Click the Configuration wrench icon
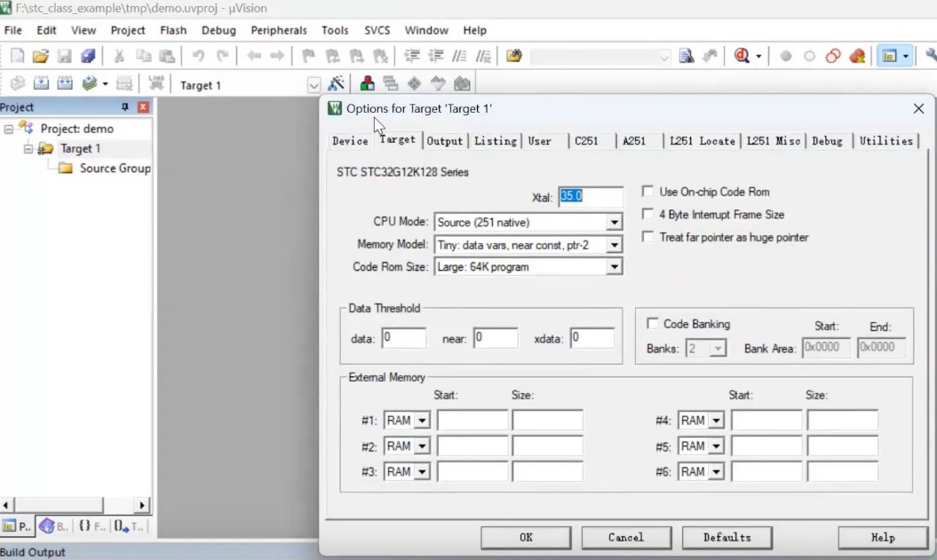 [930, 56]
